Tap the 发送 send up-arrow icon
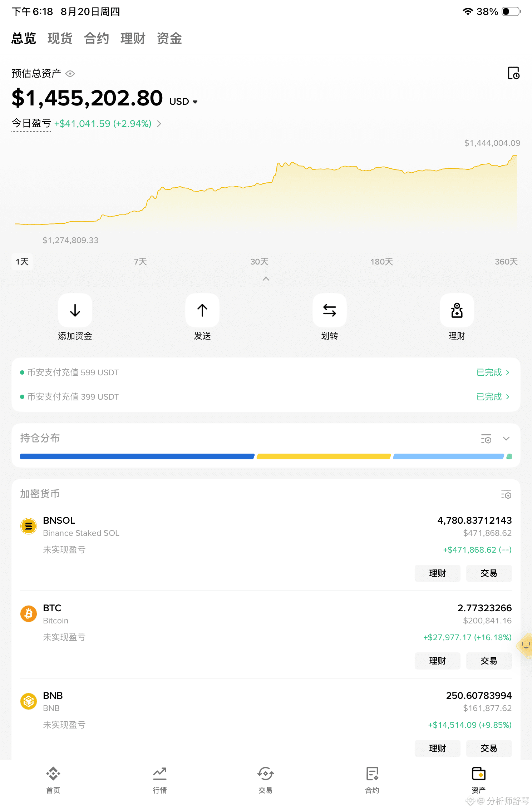Screen dimensions: 532x810 tap(202, 310)
